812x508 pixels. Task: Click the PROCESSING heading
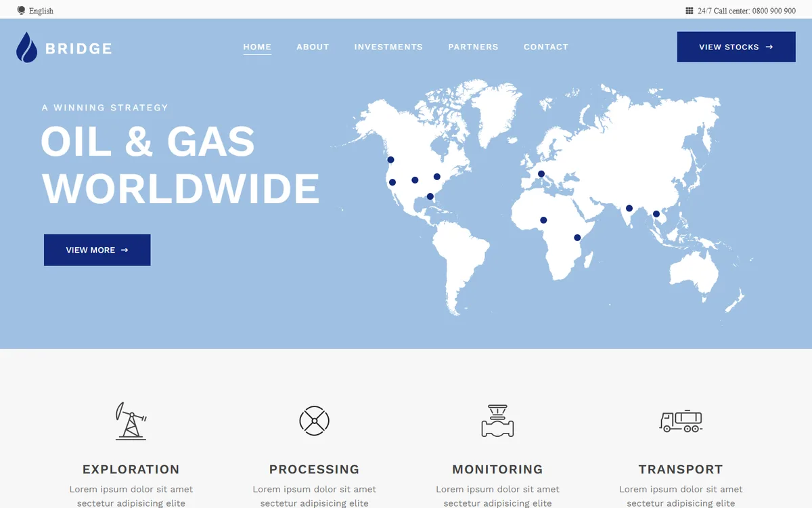pyautogui.click(x=314, y=469)
